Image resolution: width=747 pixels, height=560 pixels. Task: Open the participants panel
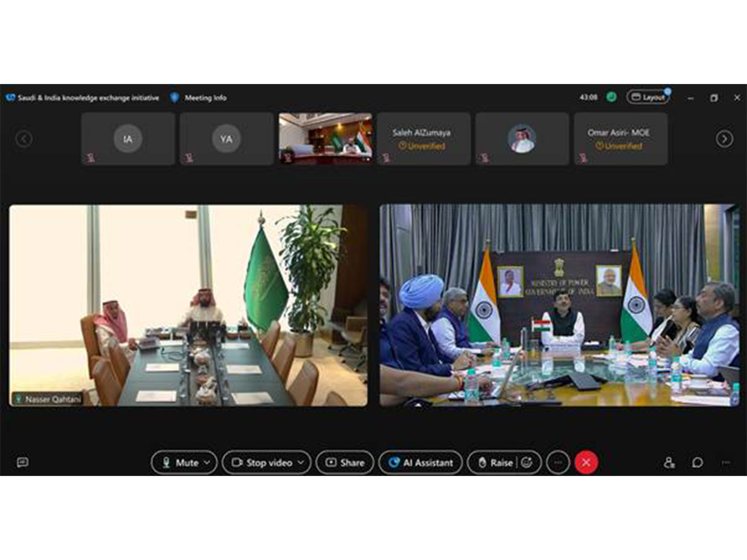tap(669, 462)
